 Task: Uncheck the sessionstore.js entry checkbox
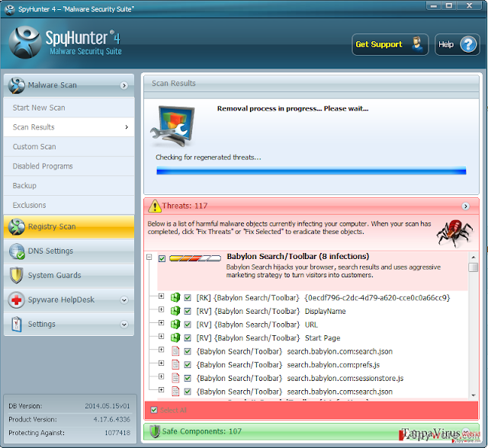188,378
